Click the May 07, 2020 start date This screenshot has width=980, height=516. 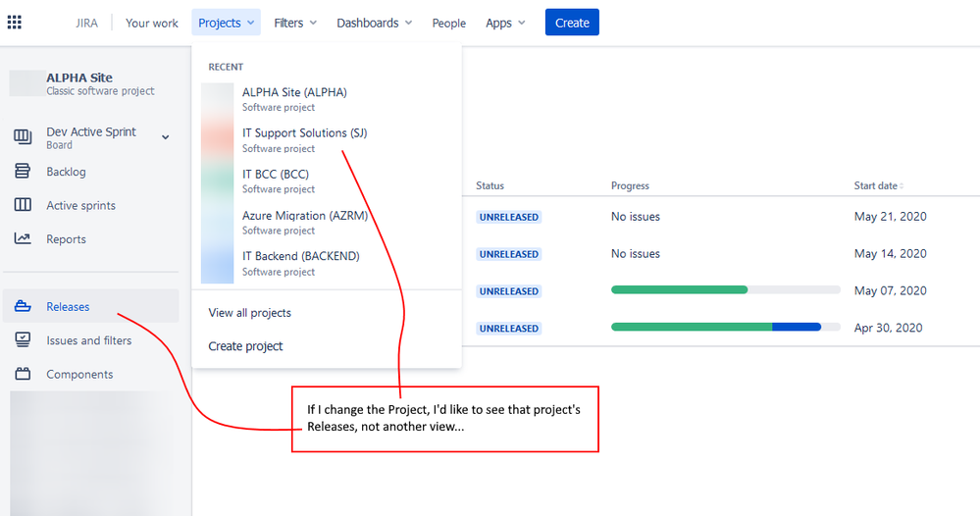pyautogui.click(x=890, y=290)
